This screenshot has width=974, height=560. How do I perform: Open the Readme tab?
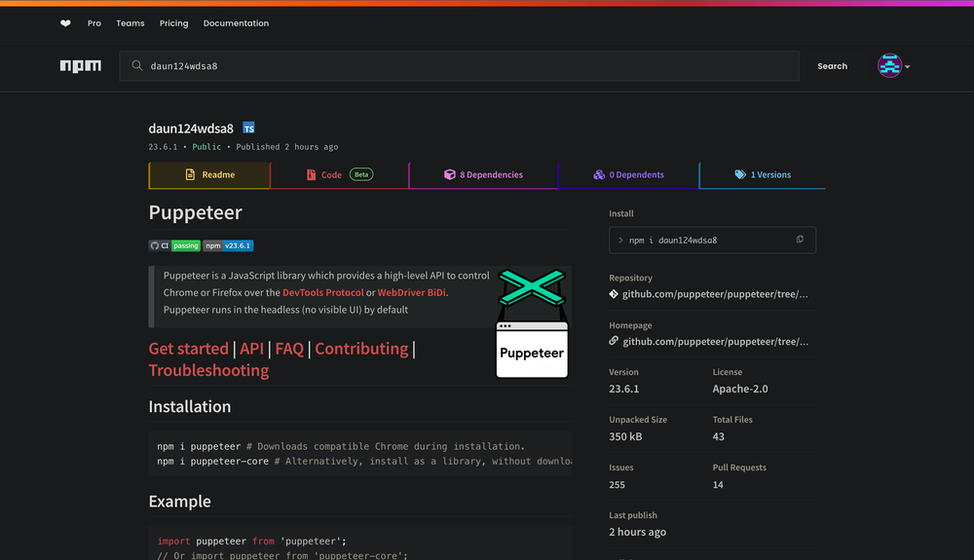click(209, 175)
